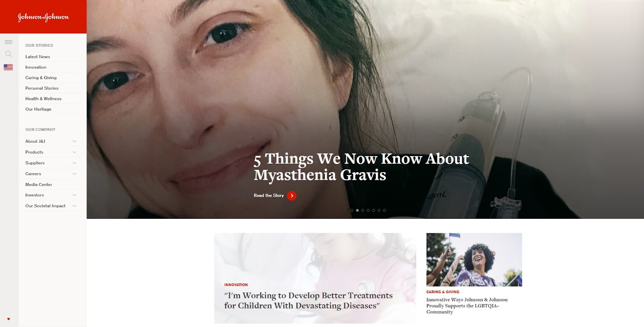
Task: Go to Health & Wellness stories
Action: coord(43,99)
